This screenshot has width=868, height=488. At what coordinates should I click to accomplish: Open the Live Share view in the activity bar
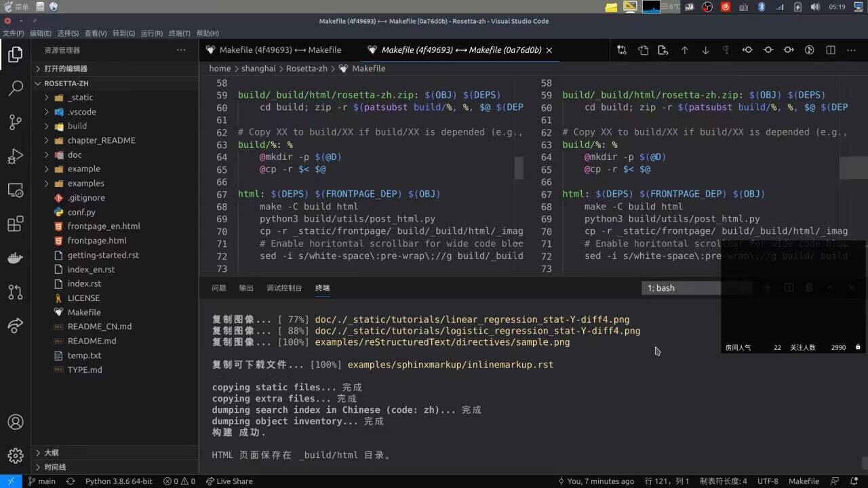15,326
